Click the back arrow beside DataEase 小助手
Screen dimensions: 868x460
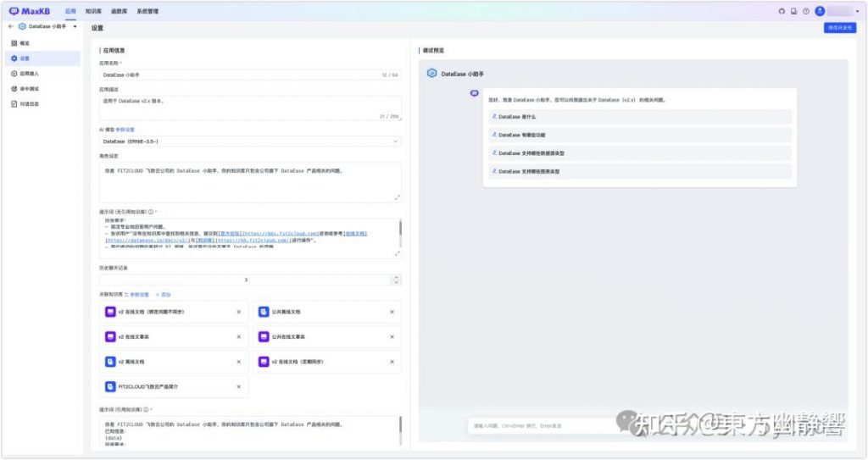[11, 27]
